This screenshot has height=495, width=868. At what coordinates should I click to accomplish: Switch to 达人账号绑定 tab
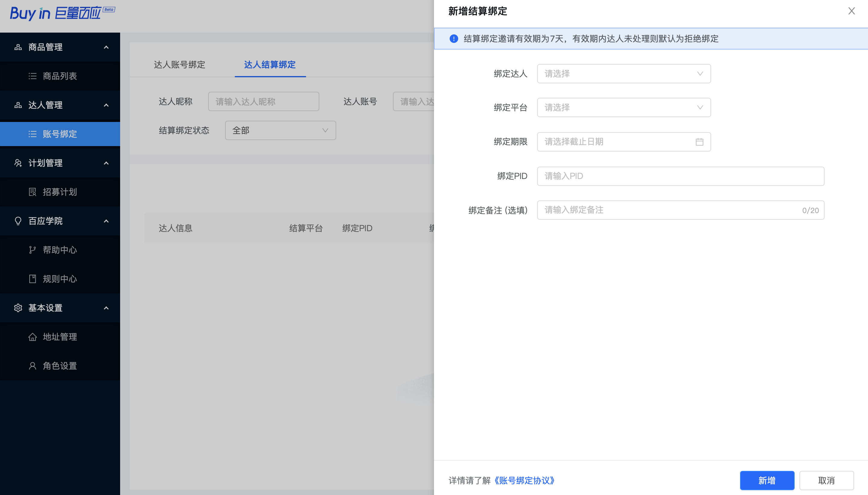(180, 64)
